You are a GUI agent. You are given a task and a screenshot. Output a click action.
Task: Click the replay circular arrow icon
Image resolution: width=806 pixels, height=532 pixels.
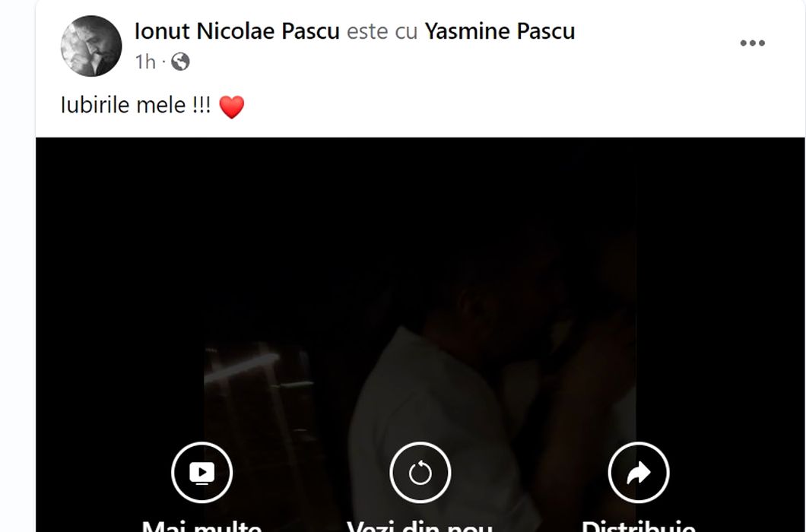coord(420,473)
